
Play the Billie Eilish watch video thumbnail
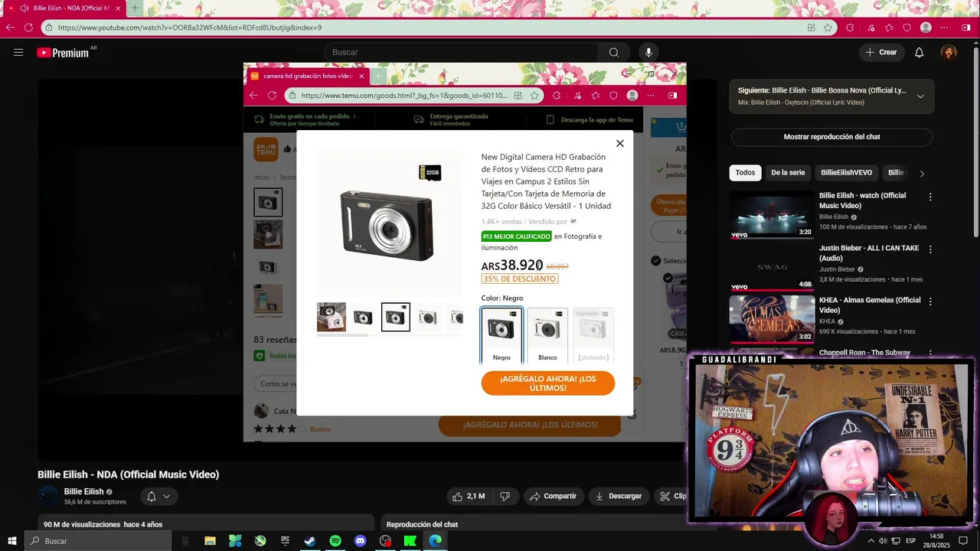pyautogui.click(x=772, y=214)
